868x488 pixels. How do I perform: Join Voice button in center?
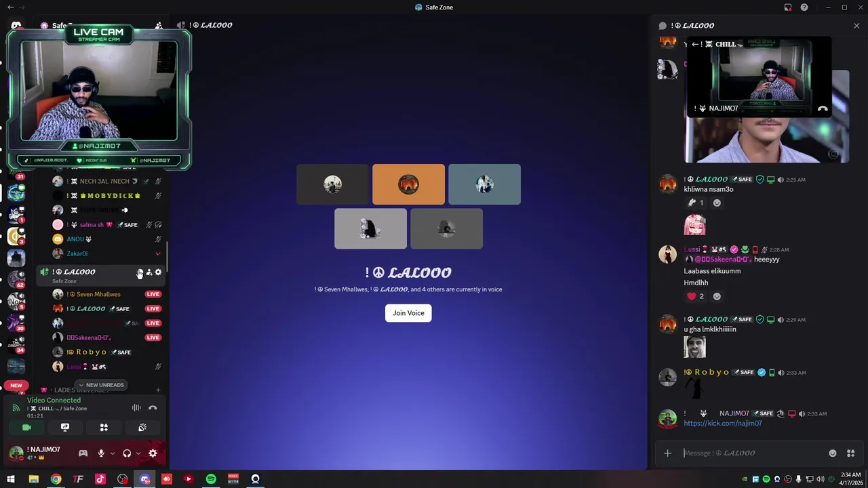[408, 313]
